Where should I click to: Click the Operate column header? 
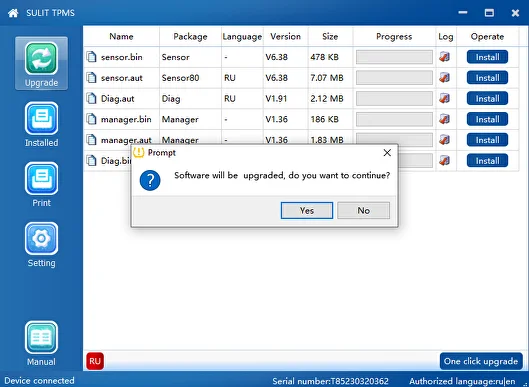[487, 36]
